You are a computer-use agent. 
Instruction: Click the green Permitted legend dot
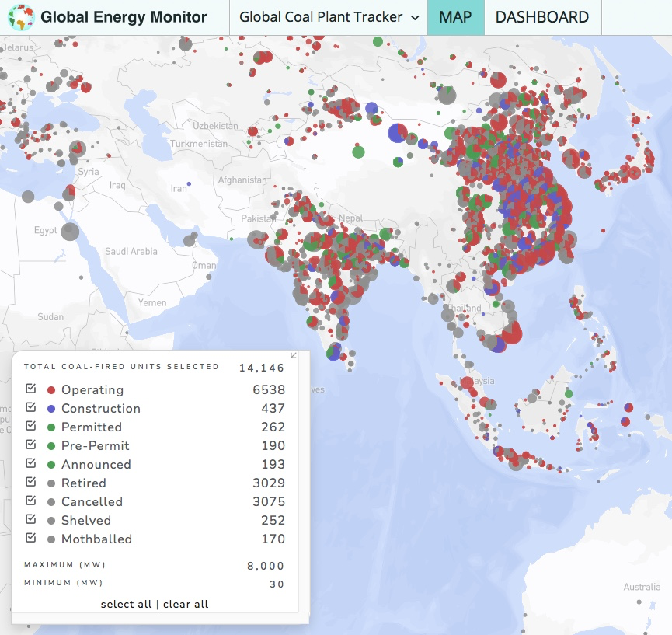click(x=51, y=427)
